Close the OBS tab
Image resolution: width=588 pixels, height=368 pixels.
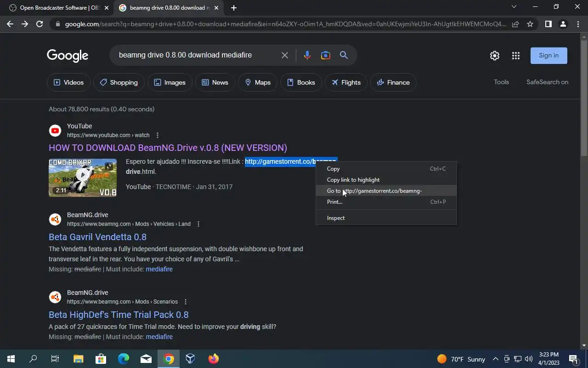click(x=107, y=8)
